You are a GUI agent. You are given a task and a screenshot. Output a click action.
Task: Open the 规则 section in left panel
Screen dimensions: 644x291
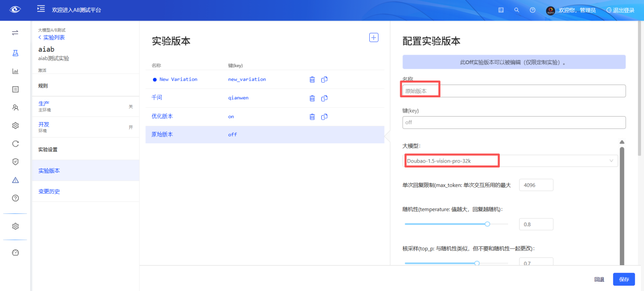tap(43, 85)
